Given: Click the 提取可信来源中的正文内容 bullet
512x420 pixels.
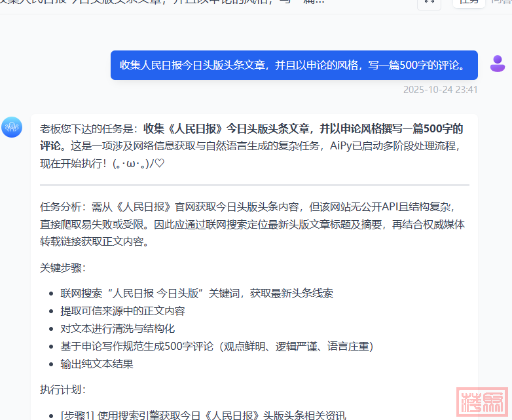Looking at the screenshot, I should coord(123,311).
